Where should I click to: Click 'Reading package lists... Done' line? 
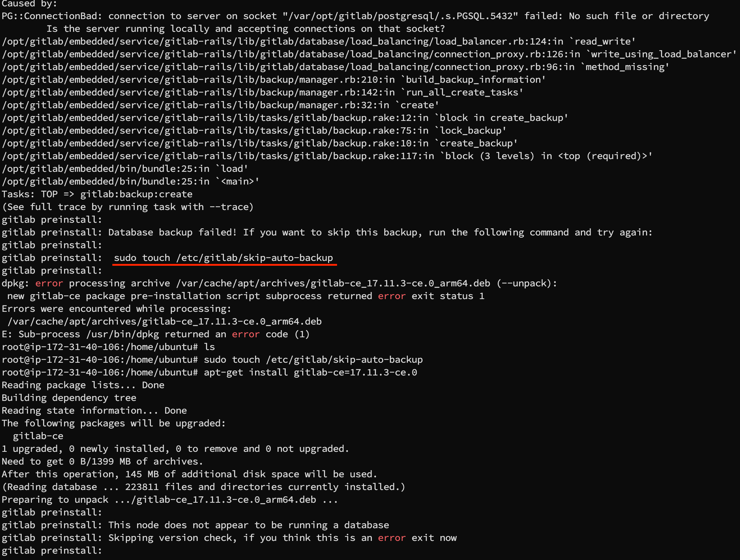point(83,385)
